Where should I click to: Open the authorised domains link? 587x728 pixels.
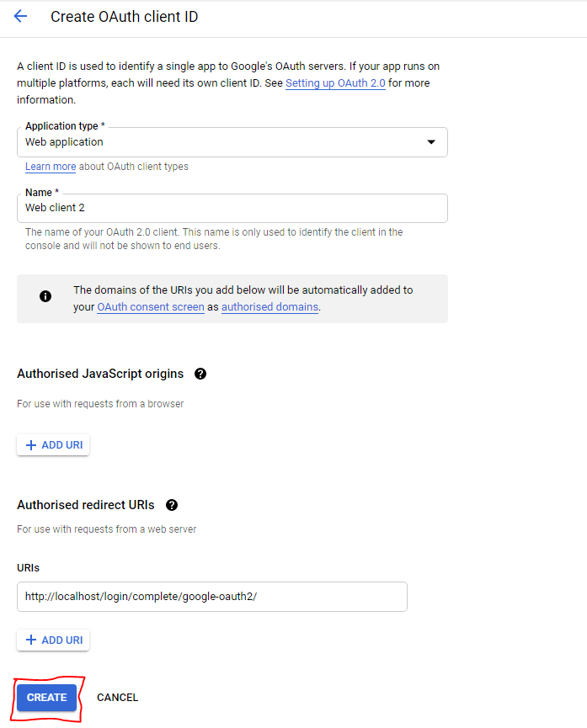pos(270,307)
